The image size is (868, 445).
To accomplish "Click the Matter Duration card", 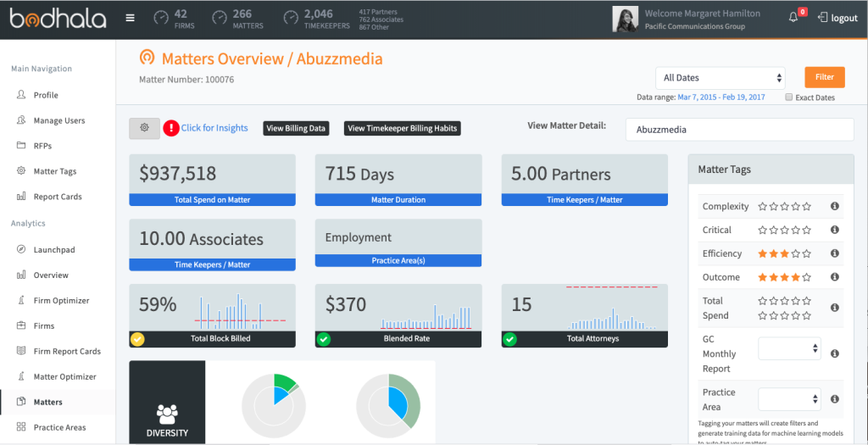I will (x=398, y=180).
